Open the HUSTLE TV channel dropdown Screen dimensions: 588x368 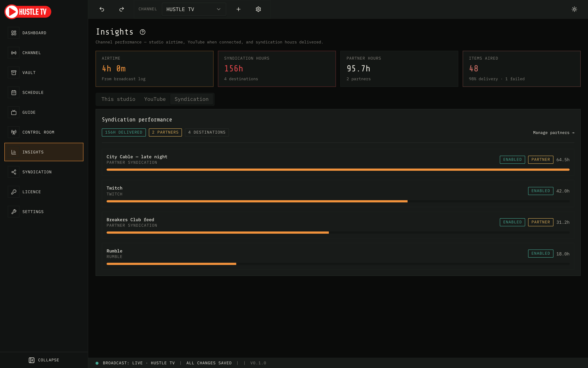[194, 9]
